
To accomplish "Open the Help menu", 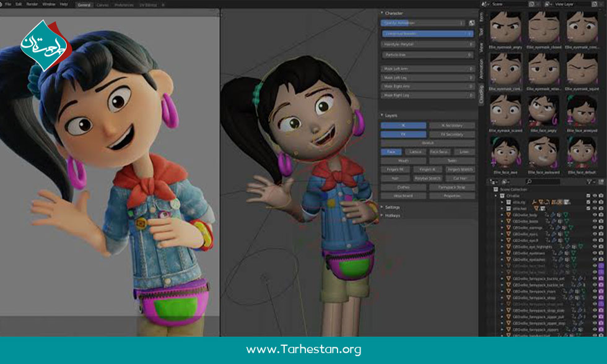I will (x=64, y=4).
